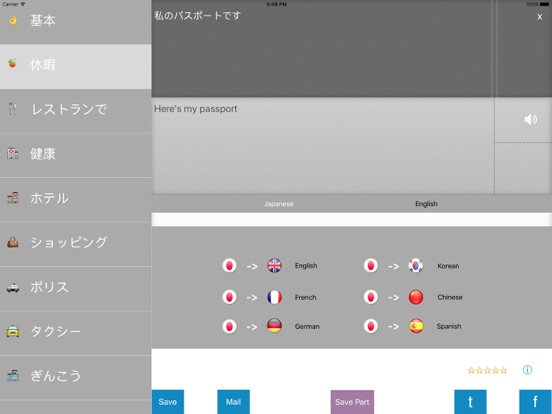Image resolution: width=552 pixels, height=414 pixels.
Task: Click the fork and knife icon
Action: pos(13,109)
